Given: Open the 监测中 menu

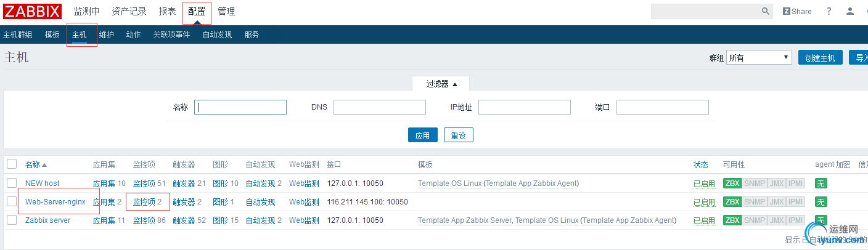Looking at the screenshot, I should (86, 11).
